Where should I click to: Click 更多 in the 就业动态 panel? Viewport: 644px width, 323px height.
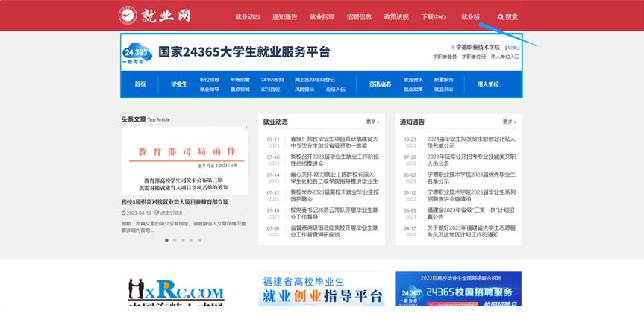[x=372, y=122]
